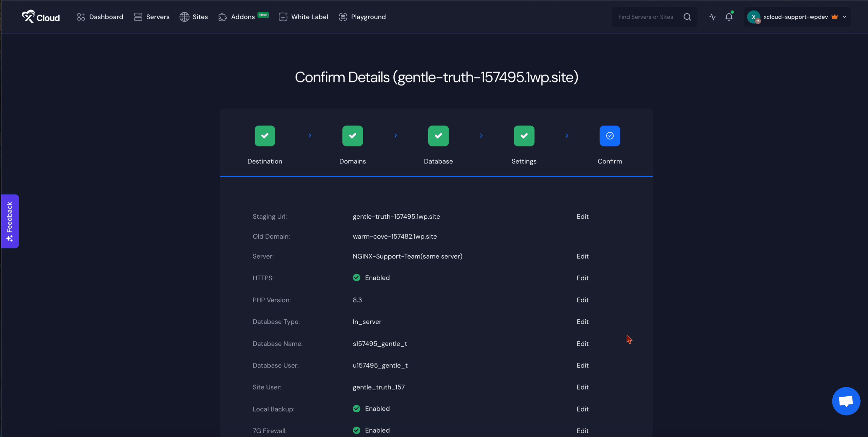Open the Playground page
This screenshot has width=868, height=437.
point(362,17)
